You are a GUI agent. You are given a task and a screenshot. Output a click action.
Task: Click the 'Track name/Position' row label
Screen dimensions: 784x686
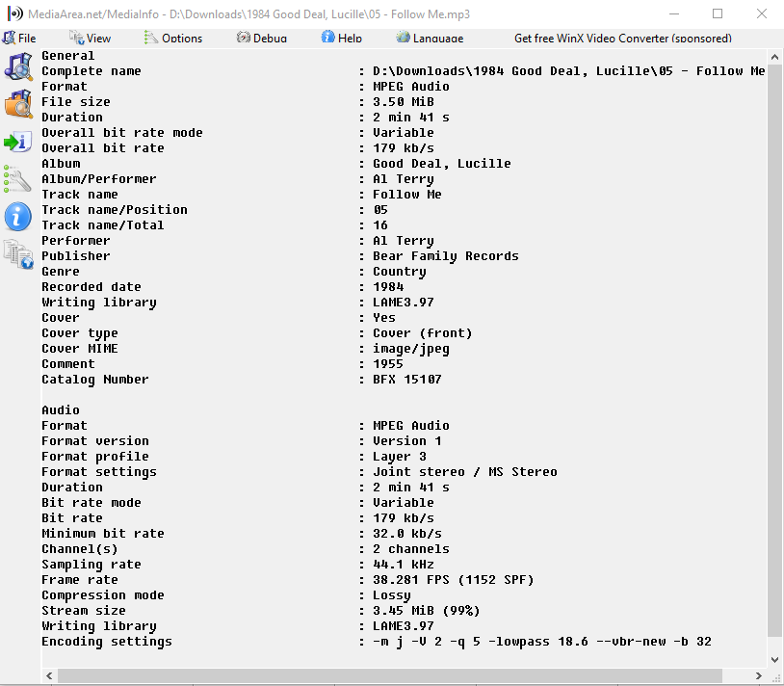click(115, 210)
